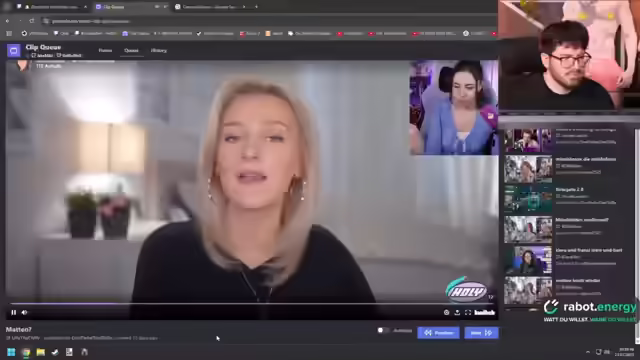Click the first clip thumbnail in the queue
Viewport: 640px width, 360px height.
[528, 140]
